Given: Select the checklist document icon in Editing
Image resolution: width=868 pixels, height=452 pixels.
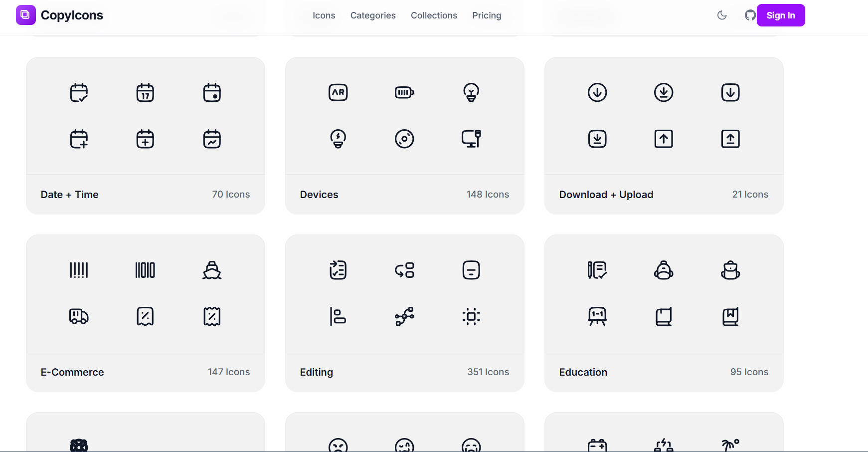Looking at the screenshot, I should (x=338, y=270).
